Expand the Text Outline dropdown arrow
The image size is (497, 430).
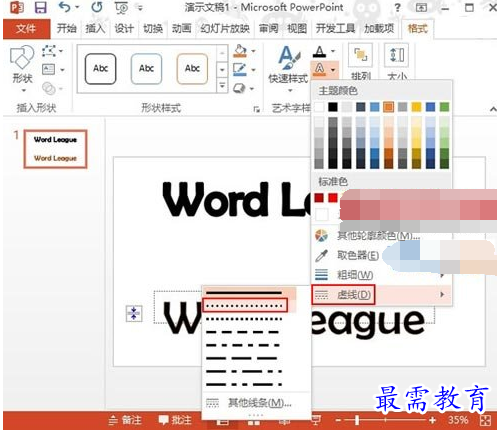coord(333,70)
